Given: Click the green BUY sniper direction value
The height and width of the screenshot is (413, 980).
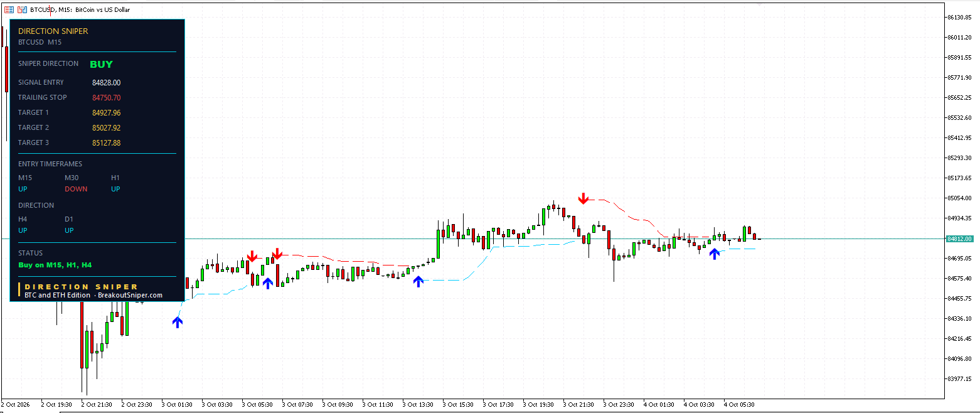Looking at the screenshot, I should pos(101,64).
